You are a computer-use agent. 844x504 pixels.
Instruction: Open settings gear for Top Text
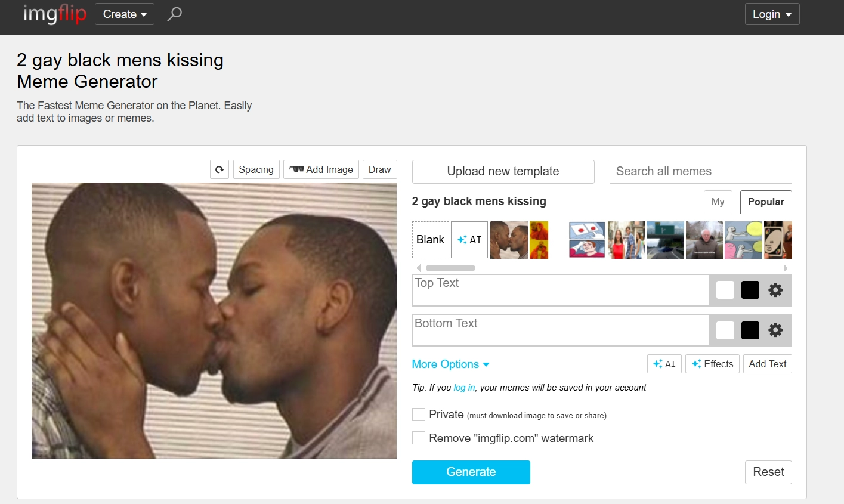click(775, 290)
